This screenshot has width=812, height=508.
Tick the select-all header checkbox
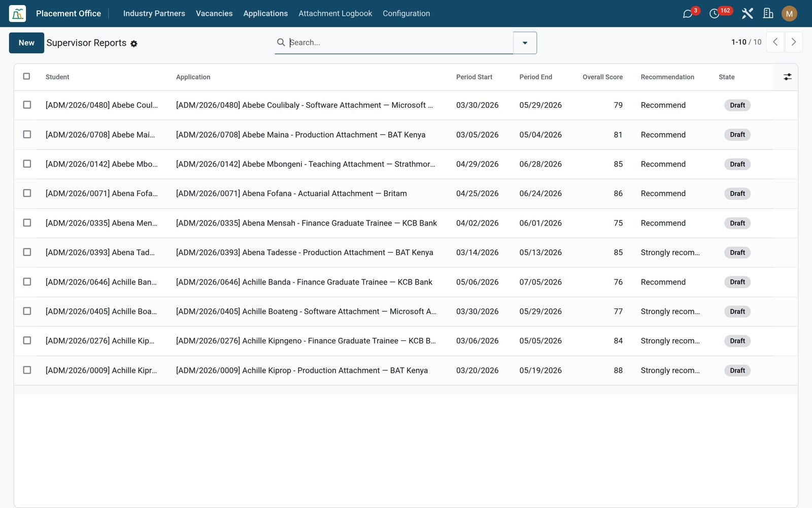27,76
